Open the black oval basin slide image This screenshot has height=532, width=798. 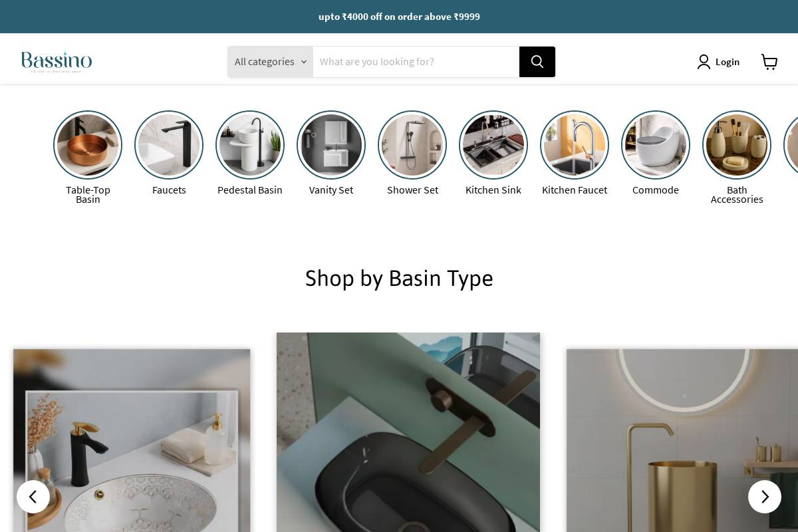[x=408, y=432]
